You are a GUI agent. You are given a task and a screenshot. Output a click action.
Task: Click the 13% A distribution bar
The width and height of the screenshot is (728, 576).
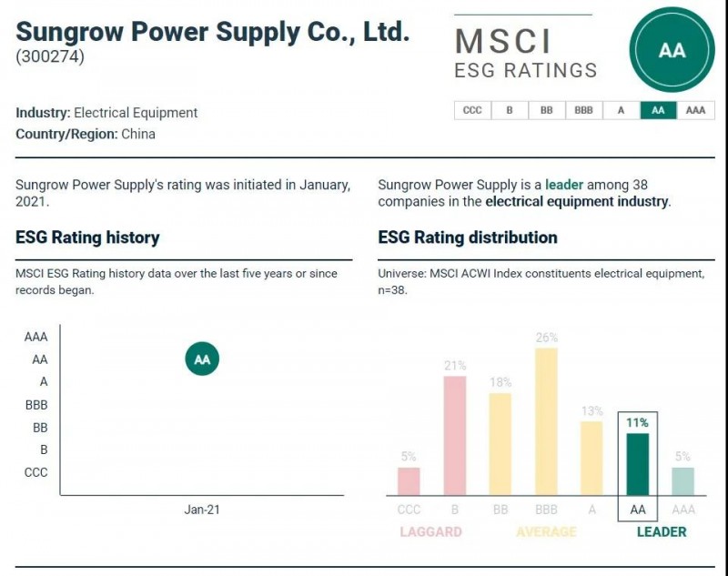coord(591,457)
